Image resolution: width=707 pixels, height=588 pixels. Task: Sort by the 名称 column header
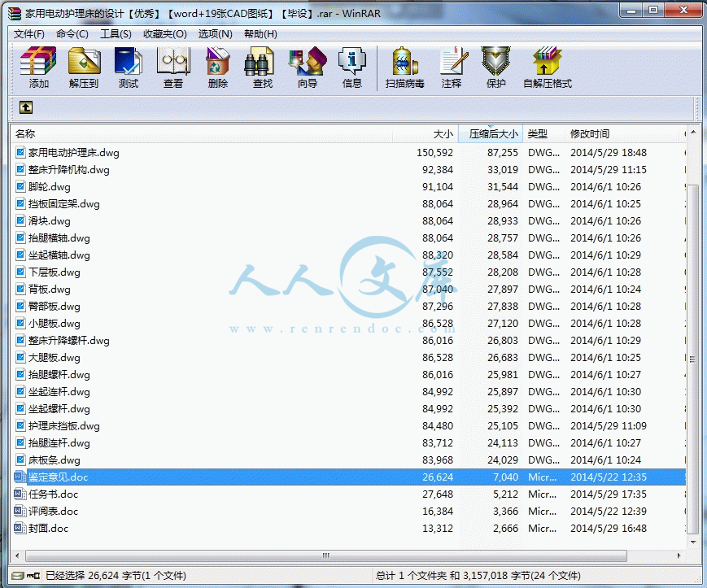[x=202, y=134]
